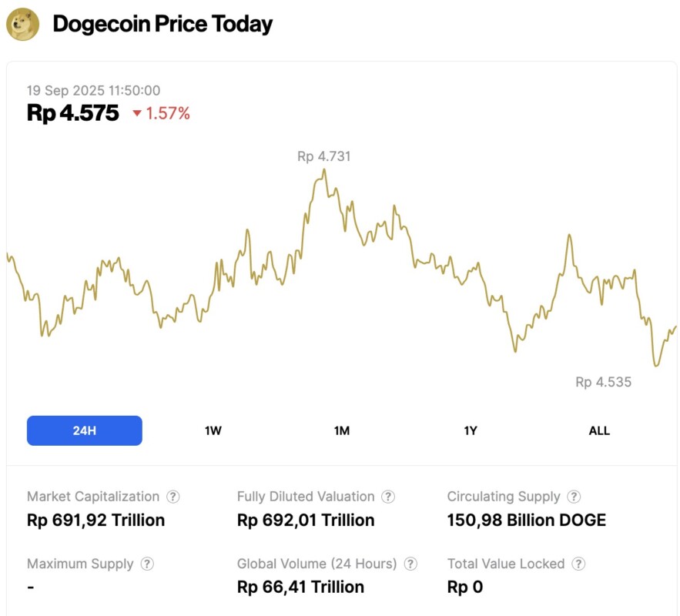Select the 24H time range tab
This screenshot has height=616, width=680.
pos(85,430)
